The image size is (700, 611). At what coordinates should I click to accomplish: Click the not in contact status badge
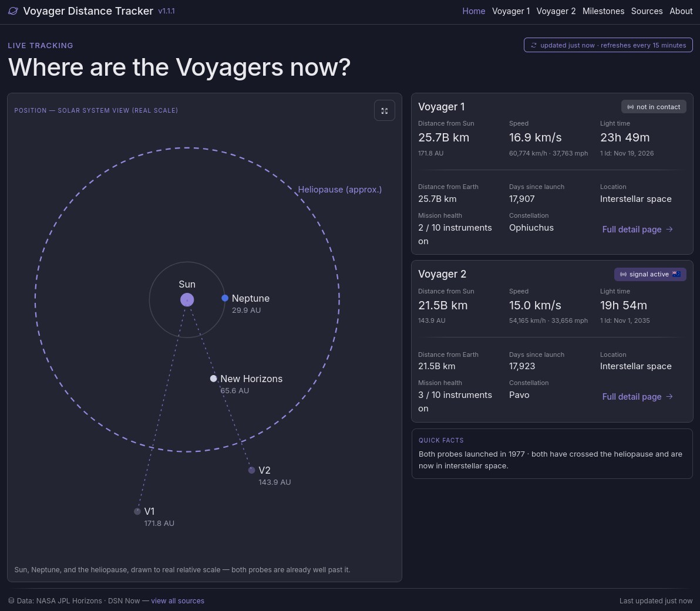(654, 107)
